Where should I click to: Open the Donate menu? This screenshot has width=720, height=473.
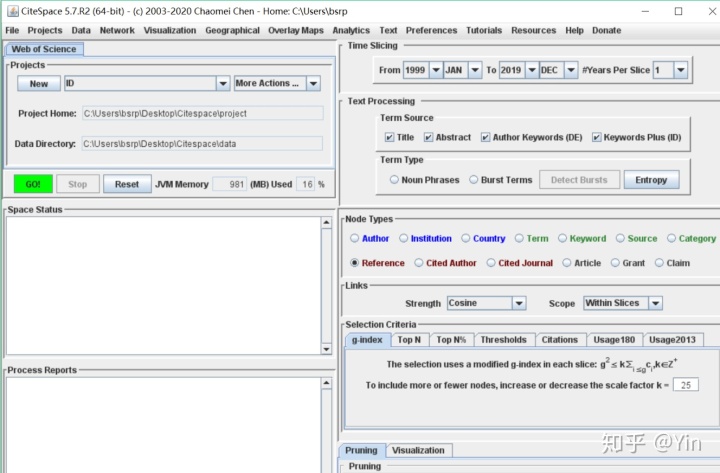[607, 30]
